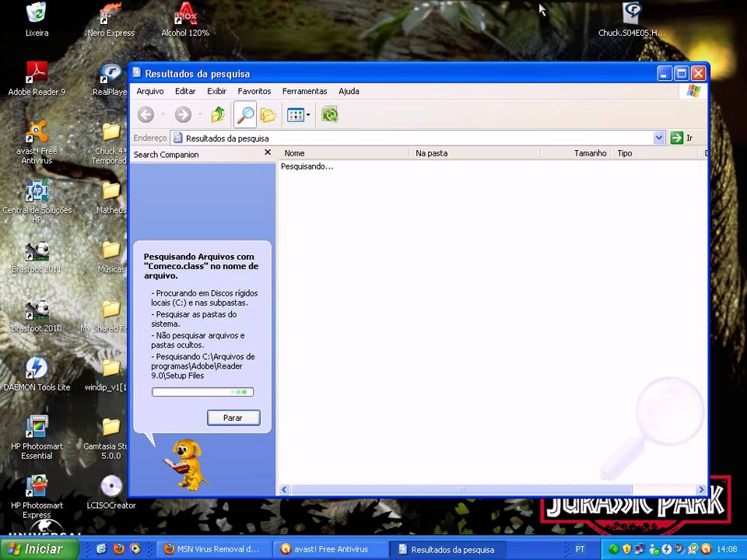Click the green sync toolbar icon
The width and height of the screenshot is (747, 560).
330,115
